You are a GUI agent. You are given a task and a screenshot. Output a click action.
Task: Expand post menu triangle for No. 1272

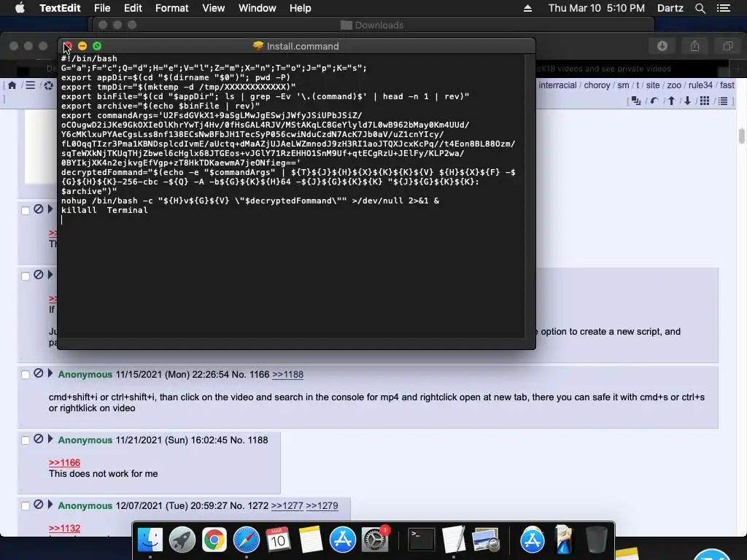pyautogui.click(x=50, y=505)
